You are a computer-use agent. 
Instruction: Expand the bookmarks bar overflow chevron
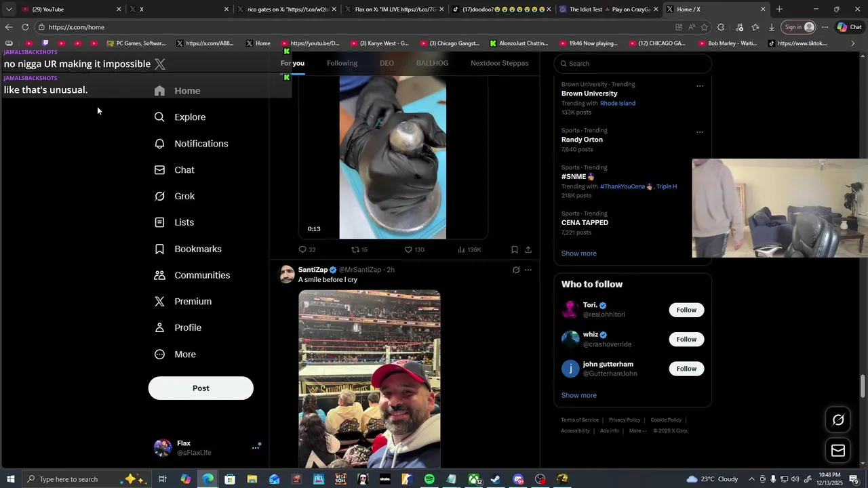[853, 43]
